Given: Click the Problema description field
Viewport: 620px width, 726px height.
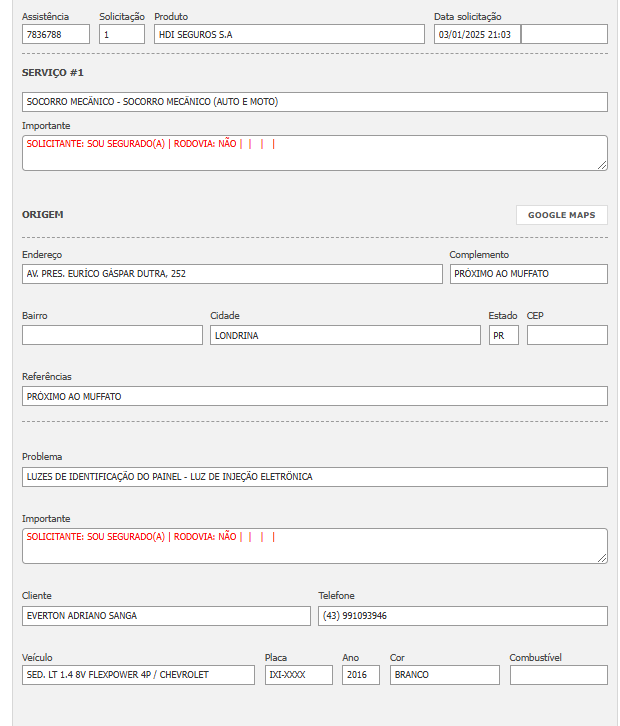Looking at the screenshot, I should 314,477.
